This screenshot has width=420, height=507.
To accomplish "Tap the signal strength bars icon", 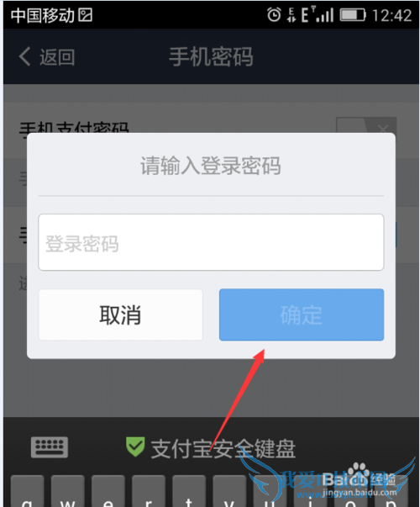I will (325, 15).
